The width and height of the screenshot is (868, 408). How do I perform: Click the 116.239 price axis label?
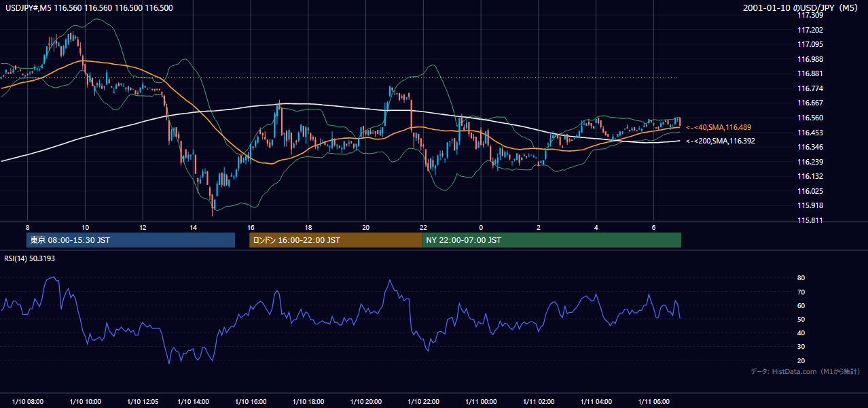pos(810,162)
